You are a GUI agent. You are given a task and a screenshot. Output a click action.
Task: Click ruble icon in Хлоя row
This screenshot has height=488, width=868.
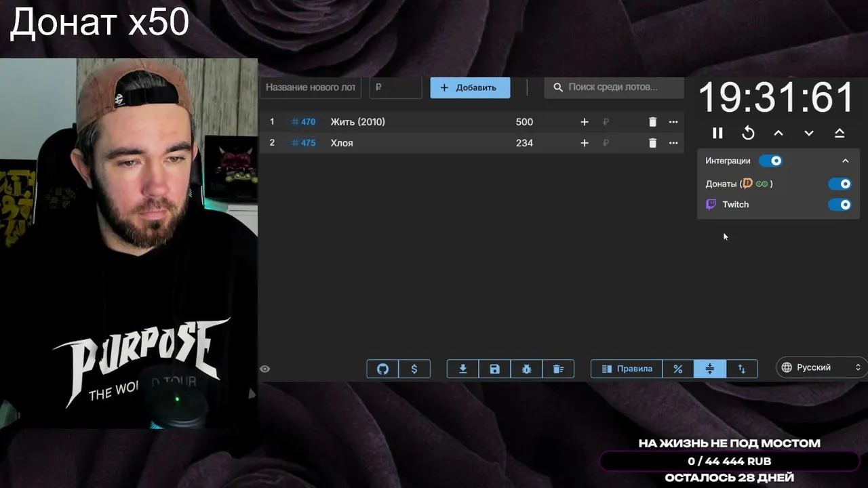point(606,143)
